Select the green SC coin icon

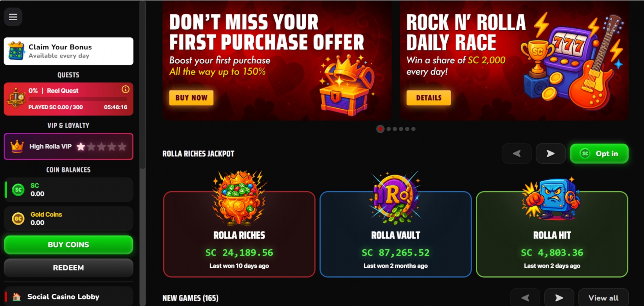click(18, 190)
